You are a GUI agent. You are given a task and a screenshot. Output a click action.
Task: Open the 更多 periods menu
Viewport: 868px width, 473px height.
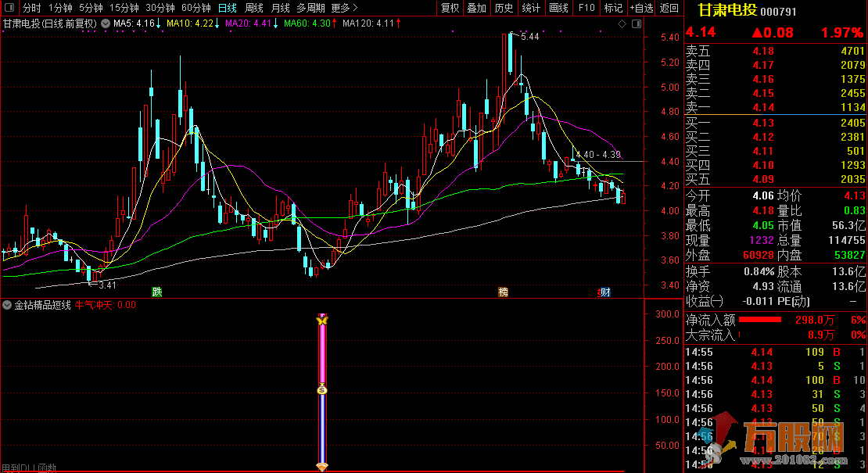(344, 8)
